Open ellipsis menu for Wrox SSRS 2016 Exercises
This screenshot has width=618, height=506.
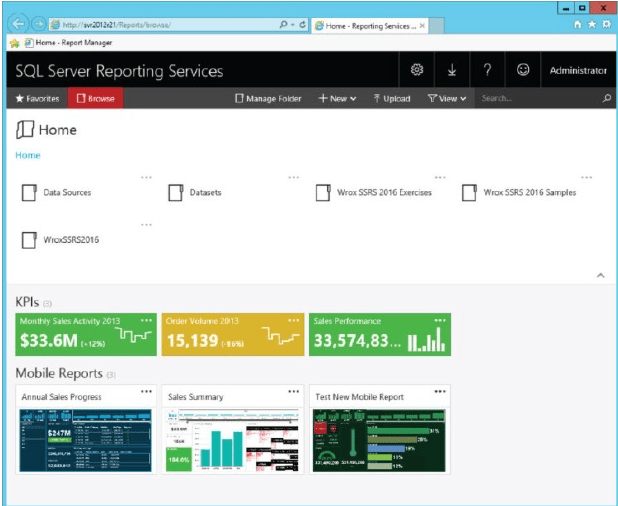(x=440, y=177)
